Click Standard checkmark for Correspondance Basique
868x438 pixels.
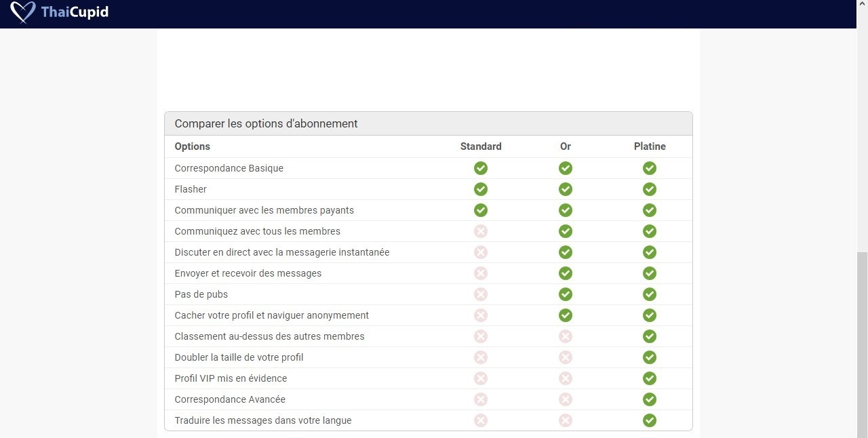pyautogui.click(x=481, y=168)
